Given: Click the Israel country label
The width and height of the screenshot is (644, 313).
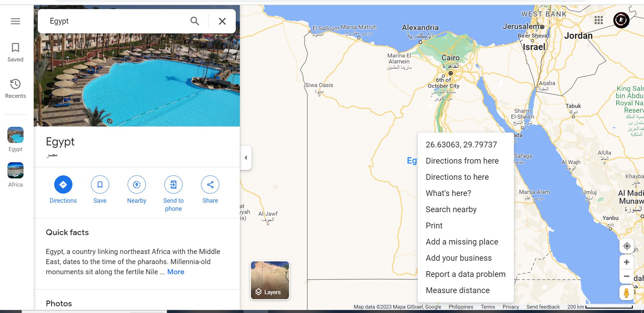Looking at the screenshot, I should (534, 47).
